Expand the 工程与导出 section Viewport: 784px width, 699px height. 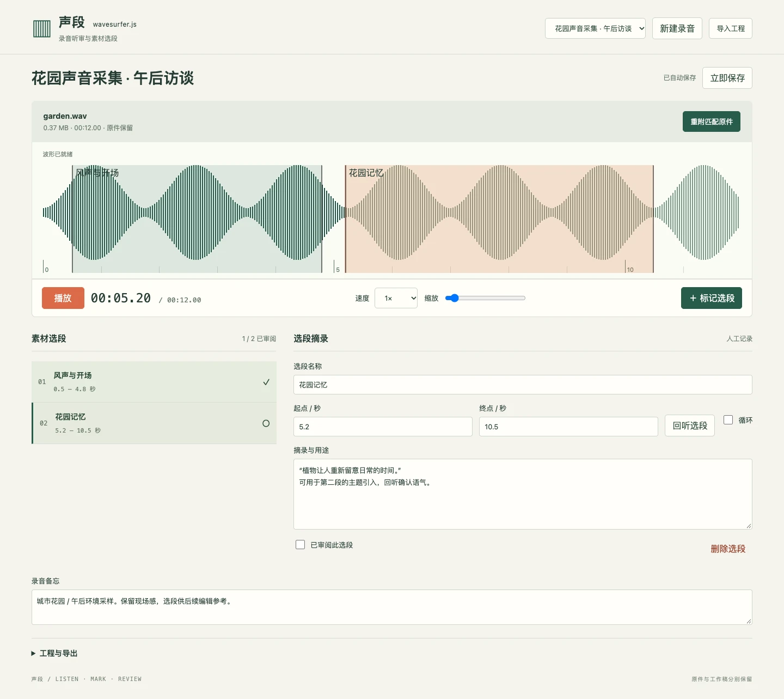(x=54, y=653)
